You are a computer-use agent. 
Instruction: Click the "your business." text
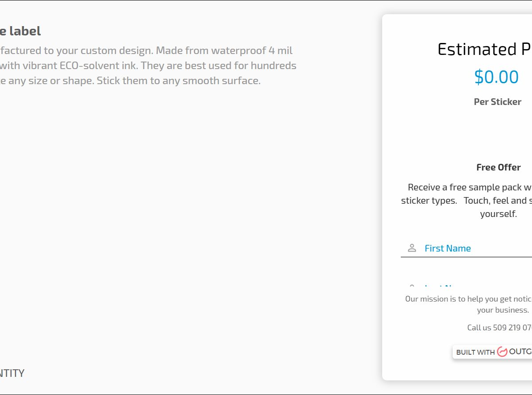point(503,310)
